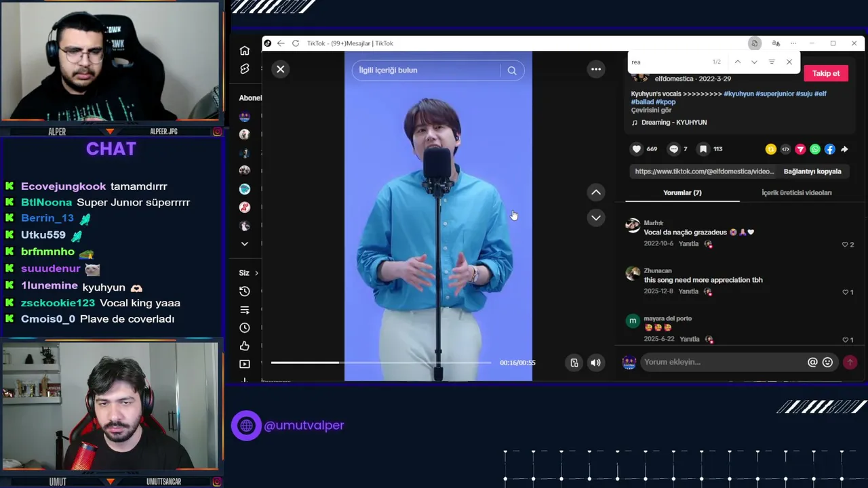The image size is (868, 488).
Task: Open the translate page icon in title bar
Action: [x=776, y=43]
